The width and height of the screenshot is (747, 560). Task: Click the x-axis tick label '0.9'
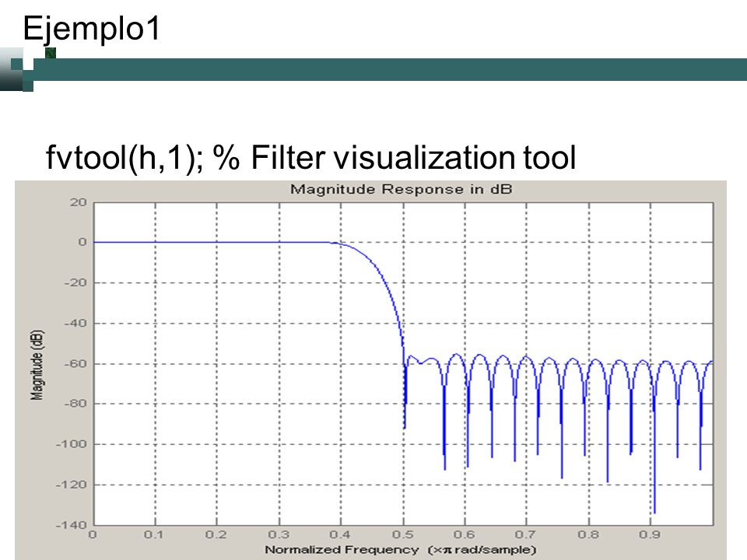click(x=650, y=535)
